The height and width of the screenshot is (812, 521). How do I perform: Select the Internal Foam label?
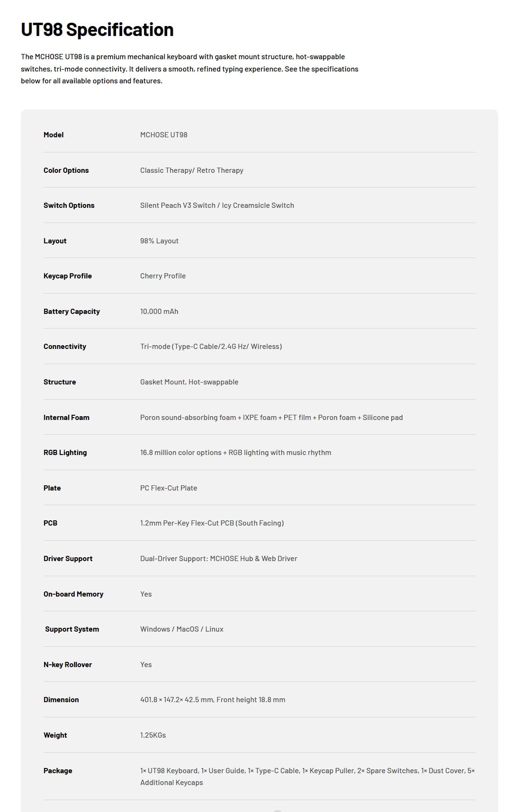click(66, 418)
